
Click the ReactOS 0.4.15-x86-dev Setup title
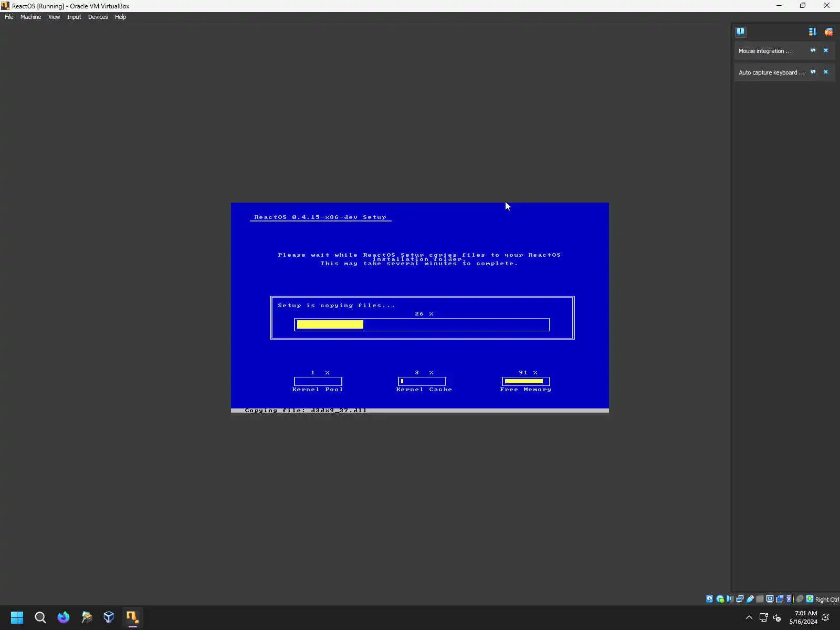click(x=320, y=217)
